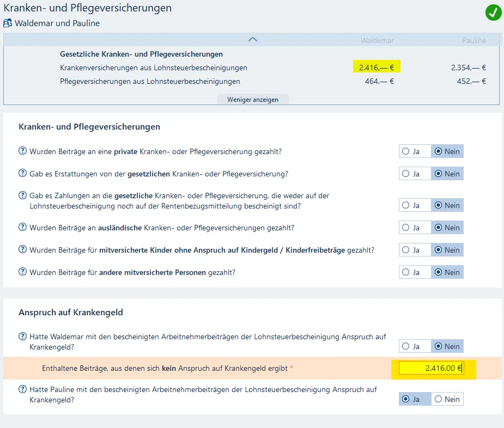Click the Waldemar und Pauline persons icon
This screenshot has width=504, height=428.
point(8,23)
